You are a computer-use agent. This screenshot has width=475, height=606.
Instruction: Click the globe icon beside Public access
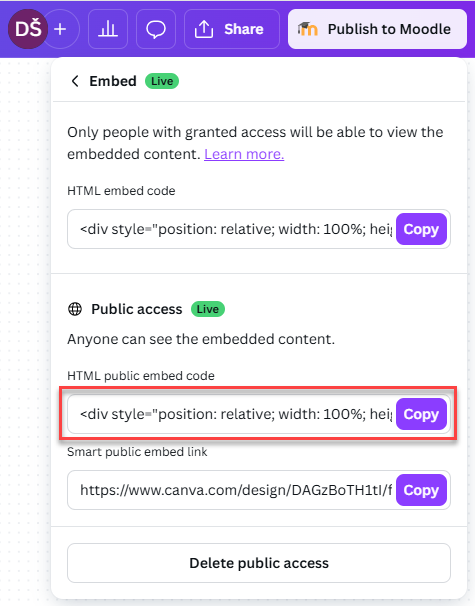pyautogui.click(x=75, y=309)
